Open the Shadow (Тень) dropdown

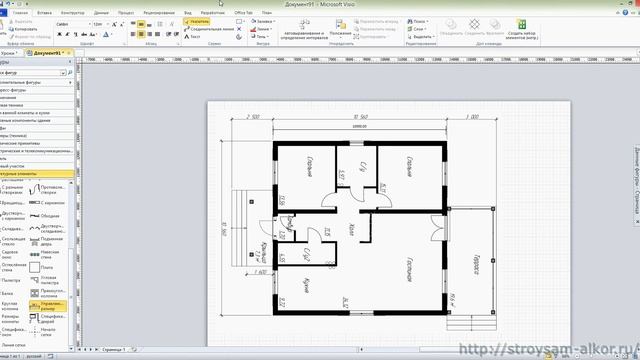point(259,37)
